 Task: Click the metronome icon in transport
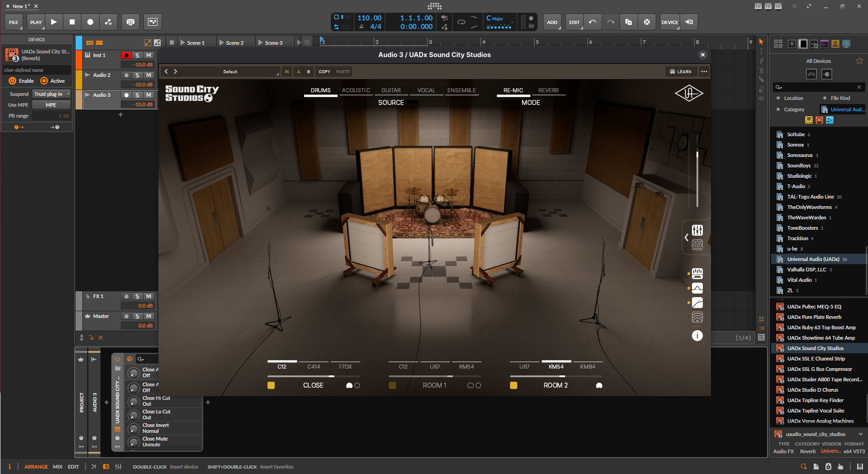click(x=362, y=27)
